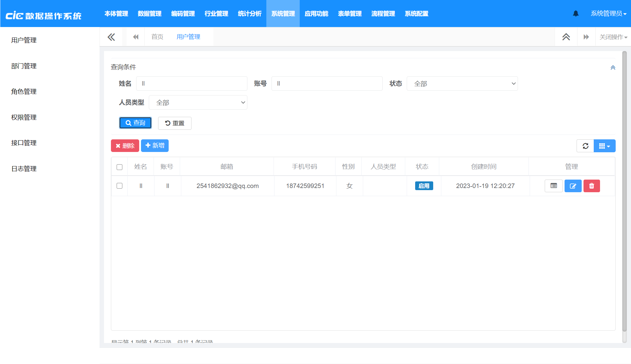Open the column display grid dropdown
Image resolution: width=631 pixels, height=364 pixels.
(x=604, y=146)
